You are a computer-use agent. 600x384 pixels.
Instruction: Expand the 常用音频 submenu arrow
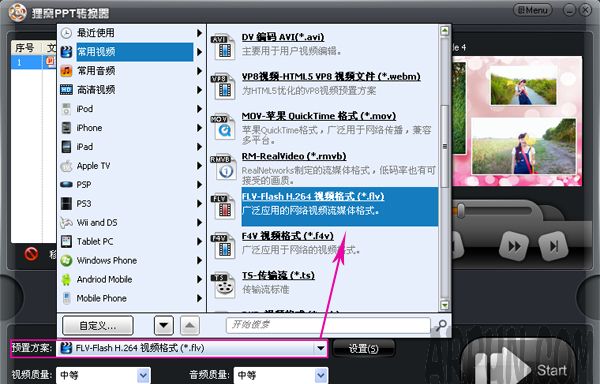tap(199, 71)
